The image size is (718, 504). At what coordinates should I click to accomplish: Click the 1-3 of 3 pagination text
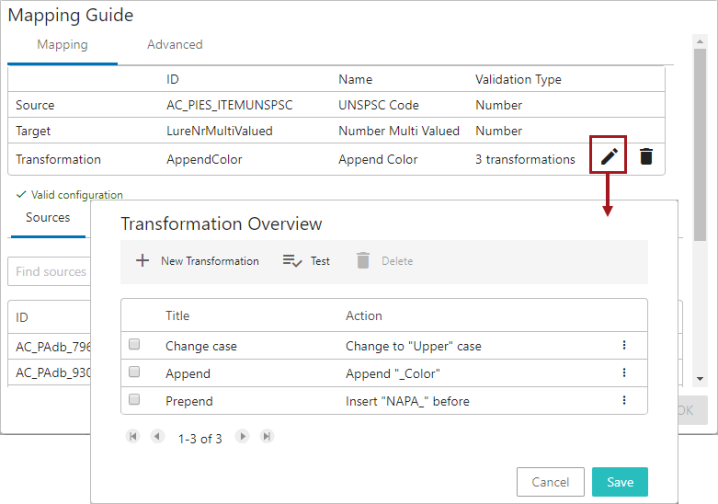[200, 439]
